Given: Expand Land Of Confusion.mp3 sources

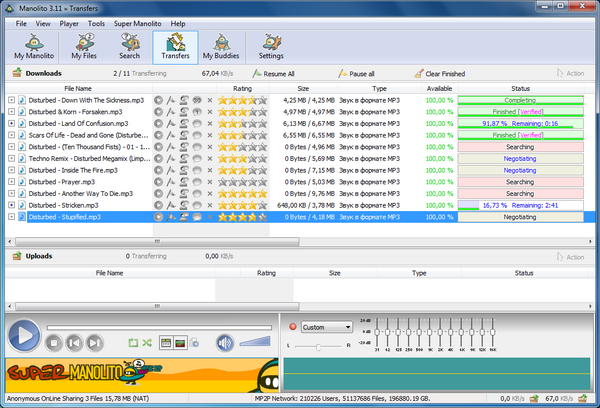Looking at the screenshot, I should 11,123.
